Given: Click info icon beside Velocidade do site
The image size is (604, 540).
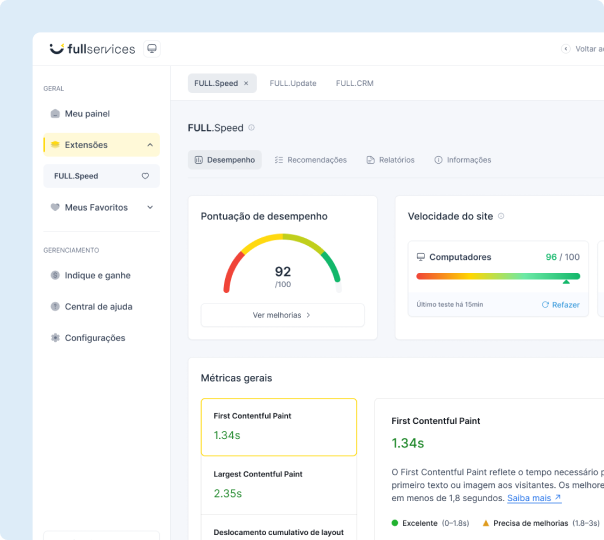Looking at the screenshot, I should [501, 216].
